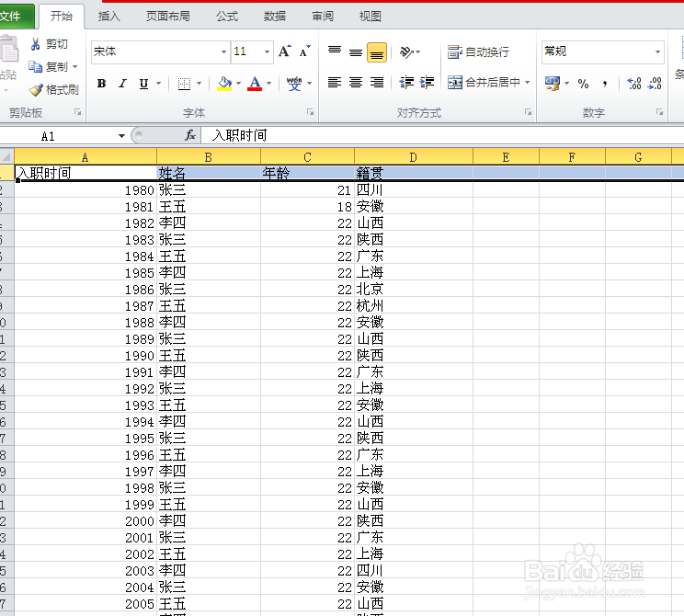The height and width of the screenshot is (616, 684).
Task: Toggle Italic formatting
Action: point(122,84)
